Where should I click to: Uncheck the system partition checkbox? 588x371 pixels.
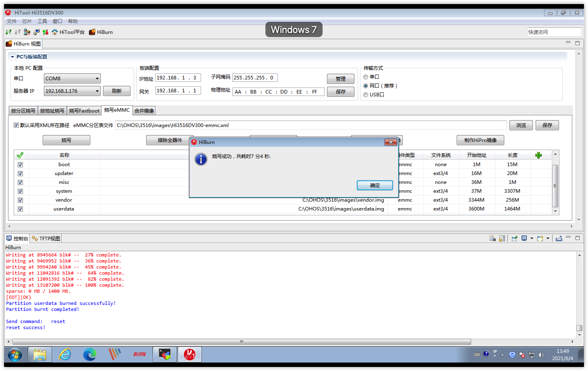tap(20, 191)
